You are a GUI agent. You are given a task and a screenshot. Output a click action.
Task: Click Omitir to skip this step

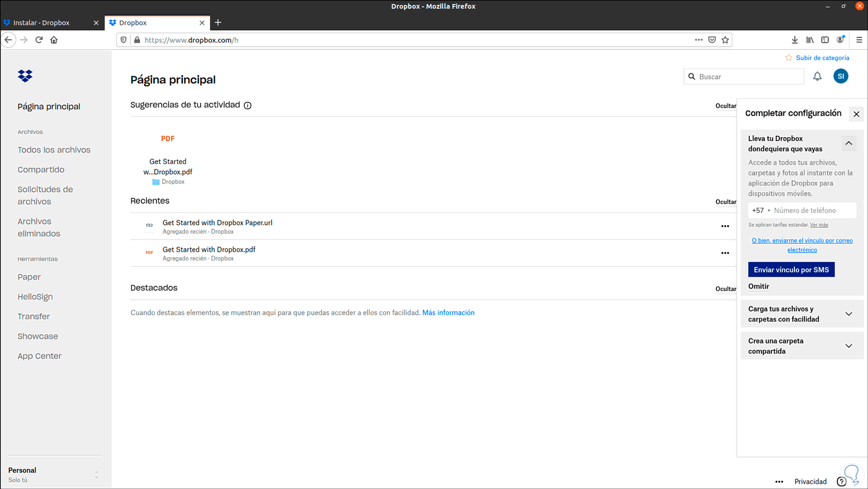(x=759, y=286)
